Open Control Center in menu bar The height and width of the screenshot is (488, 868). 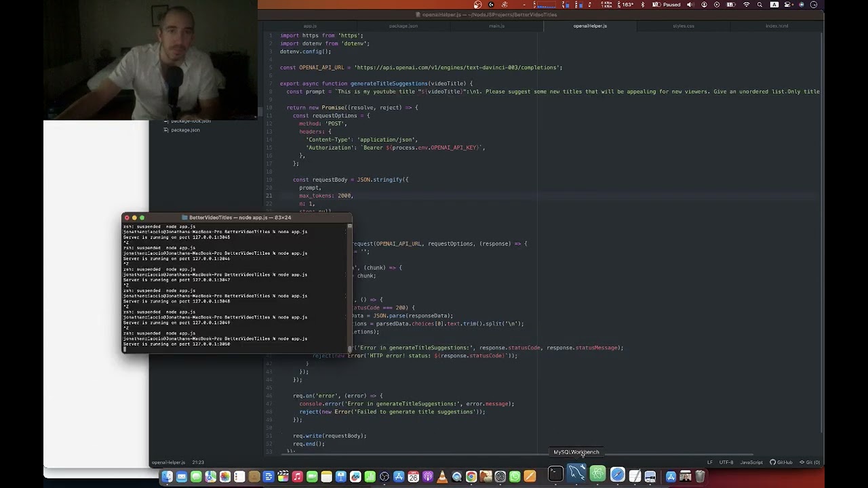pos(787,5)
